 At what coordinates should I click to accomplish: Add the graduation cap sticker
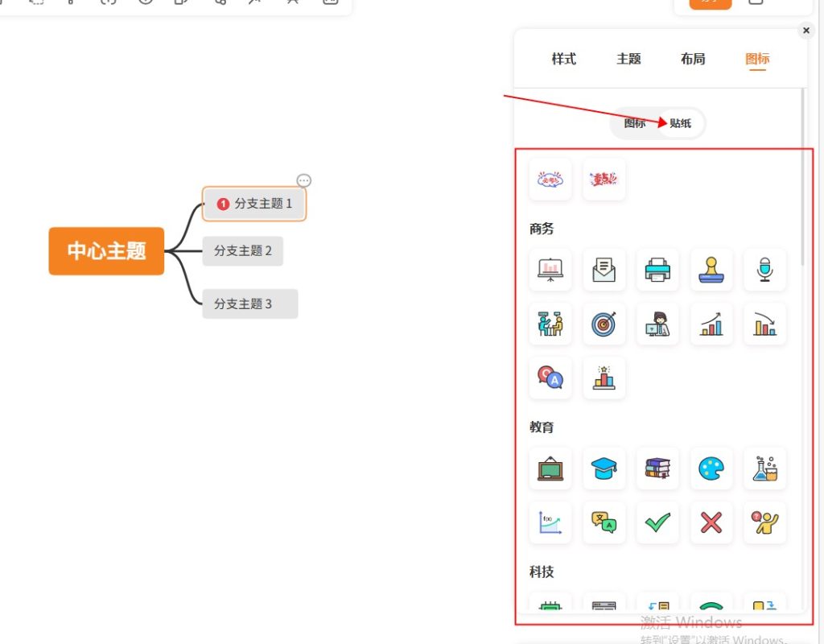[604, 469]
